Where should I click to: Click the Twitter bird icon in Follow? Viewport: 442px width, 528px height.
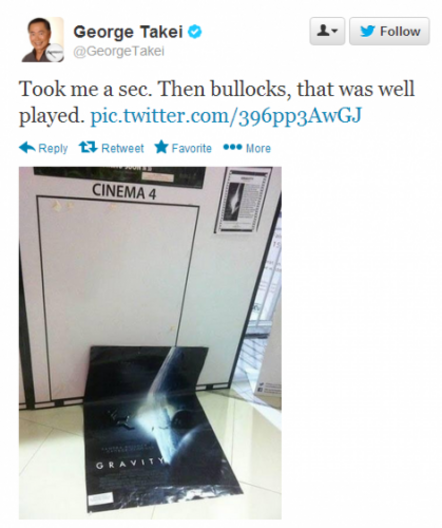click(368, 31)
